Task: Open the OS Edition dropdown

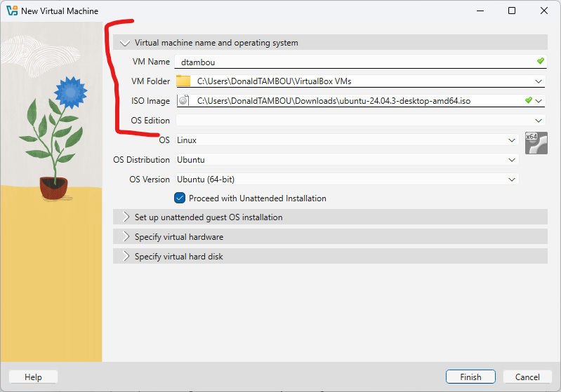Action: coord(538,121)
